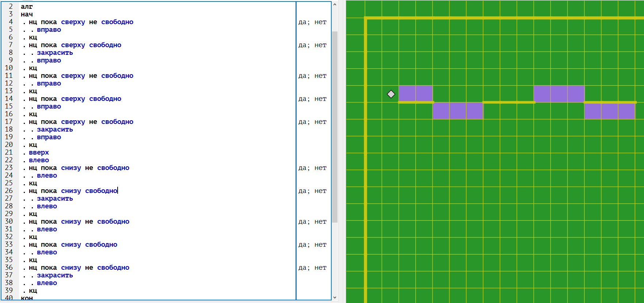Click the "влево" command on line 22
Image resolution: width=644 pixels, height=303 pixels.
39,160
